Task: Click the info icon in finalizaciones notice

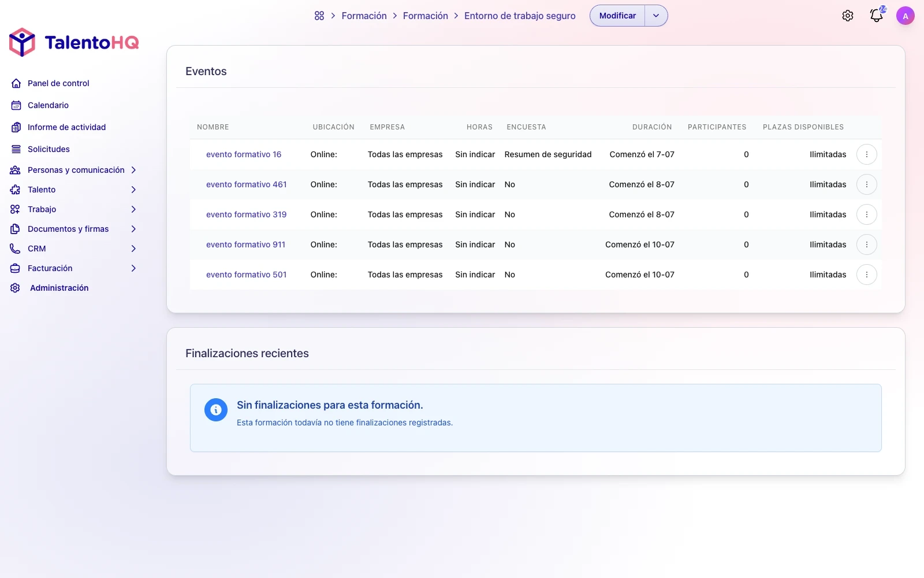Action: tap(216, 410)
